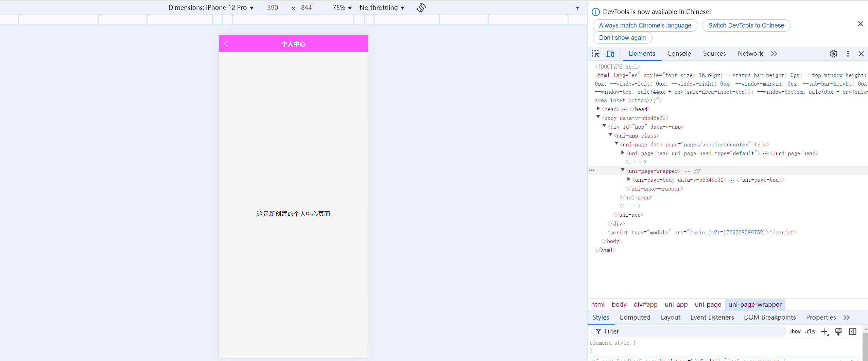This screenshot has height=361, width=868.
Task: Switch to the Network tab
Action: click(x=750, y=54)
